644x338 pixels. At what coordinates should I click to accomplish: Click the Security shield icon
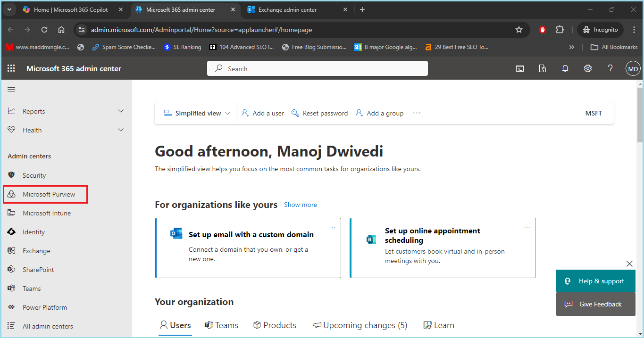[x=12, y=175]
